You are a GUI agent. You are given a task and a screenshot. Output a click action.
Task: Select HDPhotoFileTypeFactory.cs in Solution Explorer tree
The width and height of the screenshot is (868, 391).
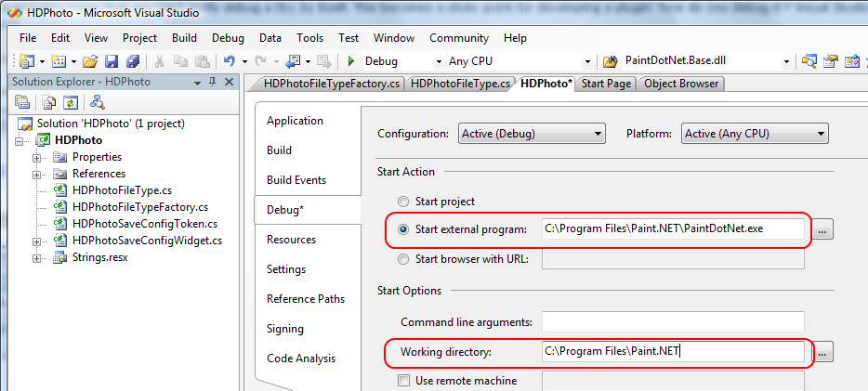point(140,207)
